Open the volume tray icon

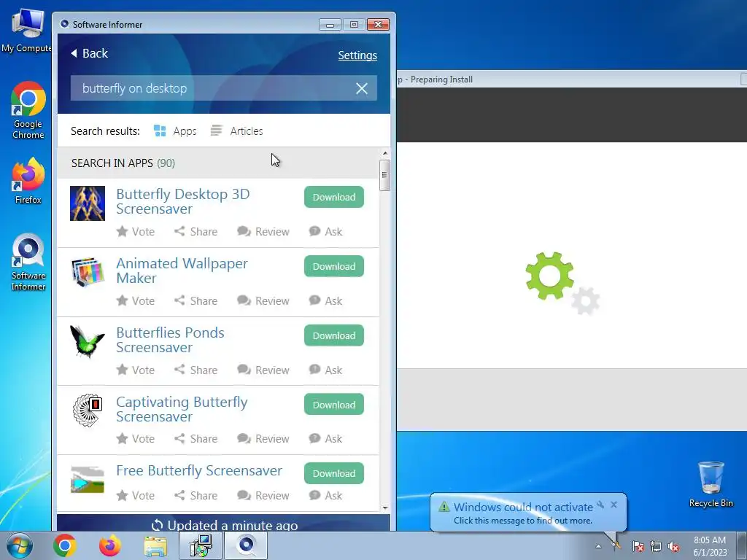(x=673, y=546)
